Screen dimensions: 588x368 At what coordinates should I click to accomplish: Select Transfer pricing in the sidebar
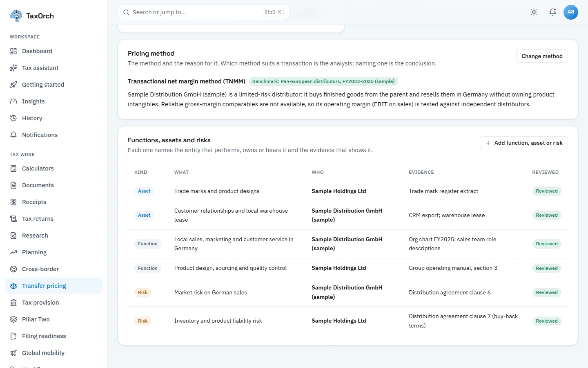[x=53, y=286]
